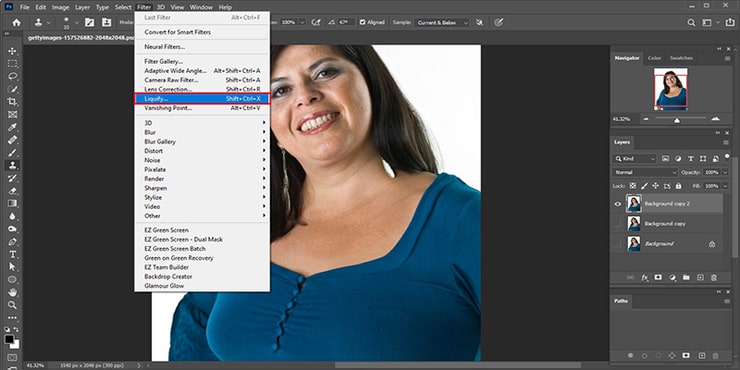The height and width of the screenshot is (370, 740).
Task: Select the Hand tool
Action: point(12,293)
